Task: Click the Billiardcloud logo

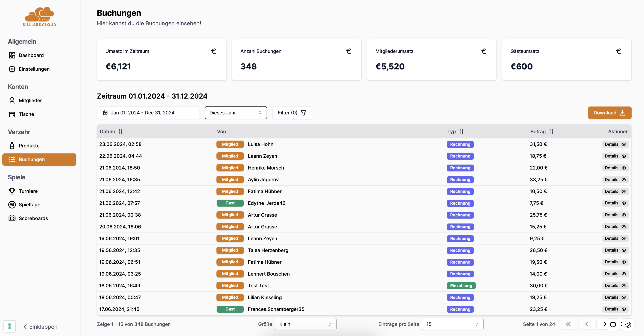Action: click(x=39, y=16)
